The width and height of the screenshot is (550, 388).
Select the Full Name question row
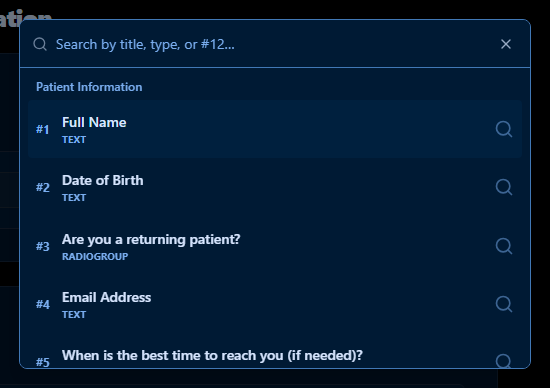point(275,129)
